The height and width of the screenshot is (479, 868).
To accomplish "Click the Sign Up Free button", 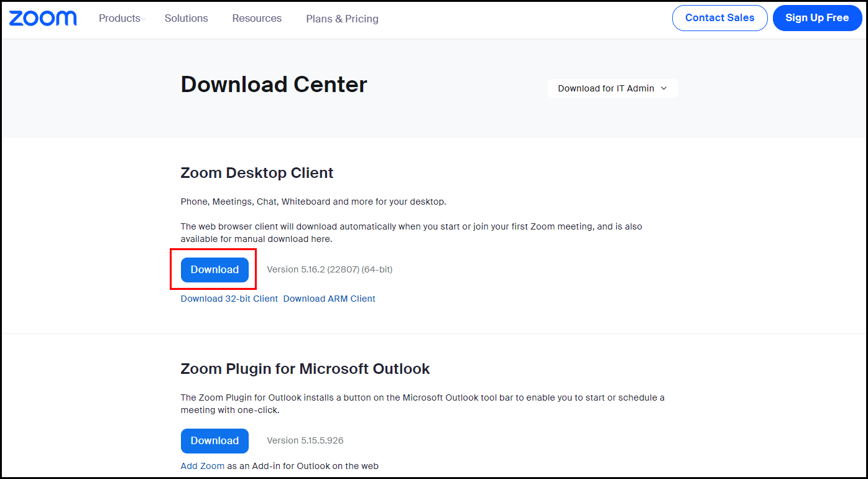I will (817, 18).
